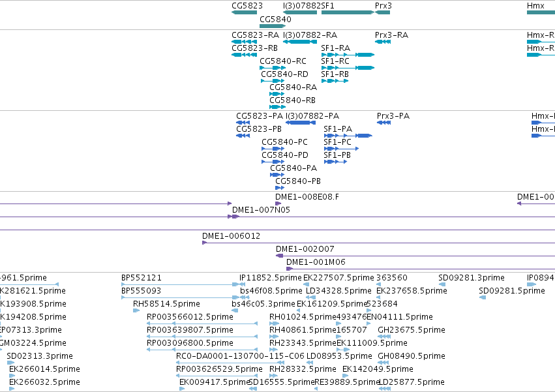Screen dimensions: 555x392
Task: Open the DME1-007N05 clone label
Action: click(261, 210)
